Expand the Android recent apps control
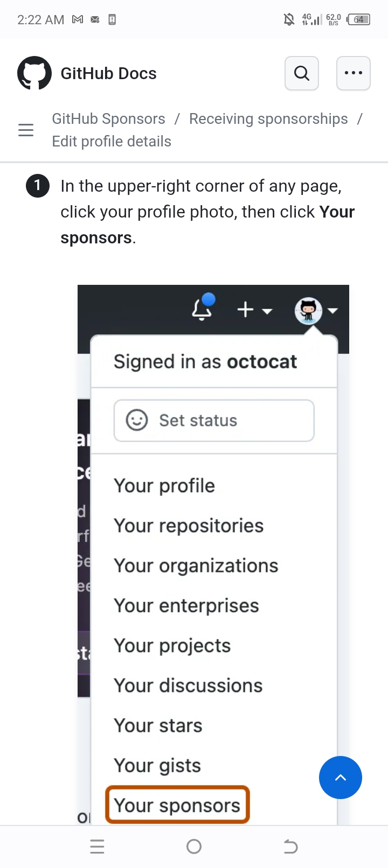Image resolution: width=388 pixels, height=868 pixels. (x=98, y=846)
